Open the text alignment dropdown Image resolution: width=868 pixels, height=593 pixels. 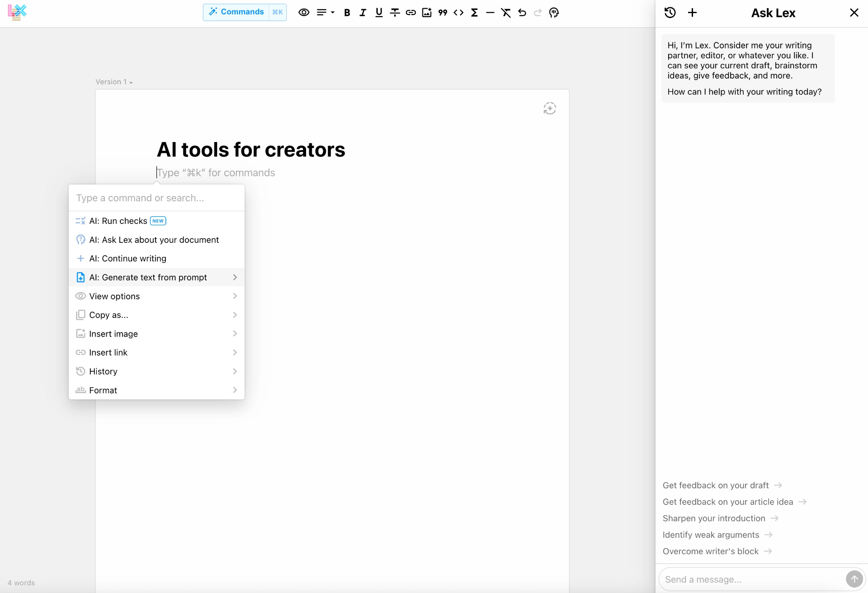pos(325,12)
